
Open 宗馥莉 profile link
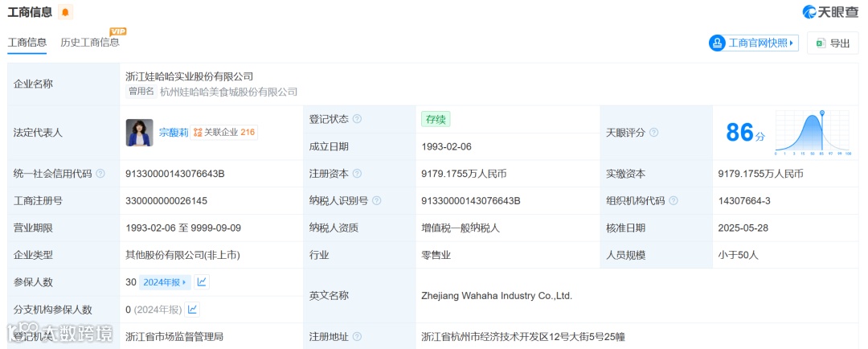(x=174, y=133)
